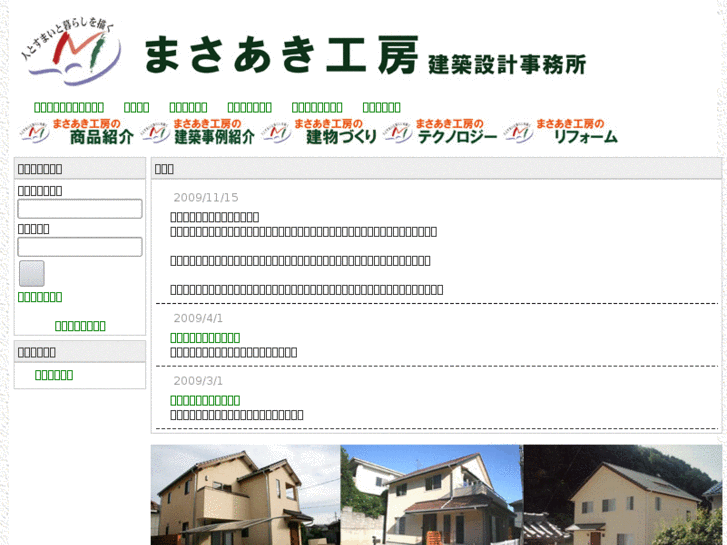Click the middle house photo under blue sky

point(431,495)
